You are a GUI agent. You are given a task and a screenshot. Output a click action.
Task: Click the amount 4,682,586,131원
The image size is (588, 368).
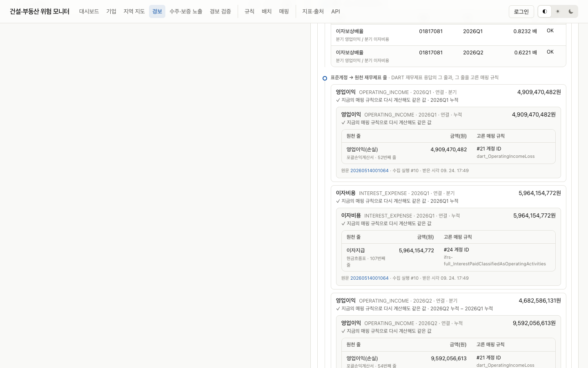540,301
